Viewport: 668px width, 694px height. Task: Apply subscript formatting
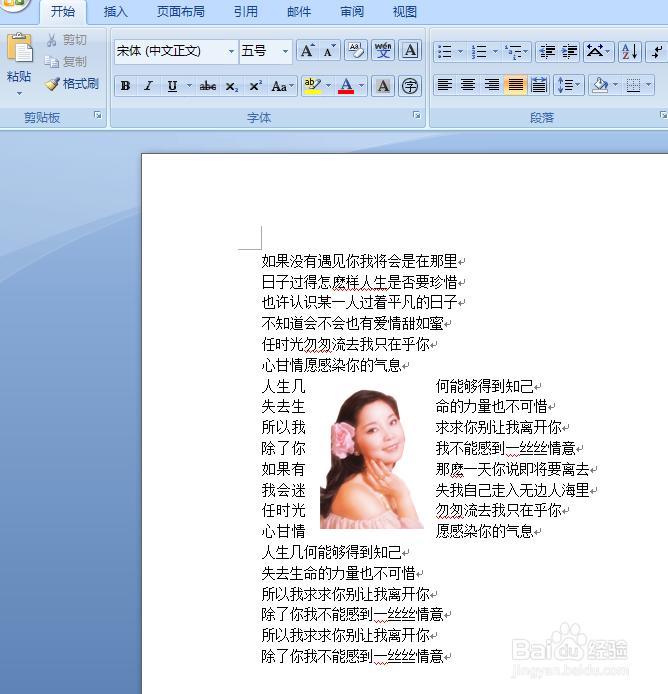click(232, 86)
